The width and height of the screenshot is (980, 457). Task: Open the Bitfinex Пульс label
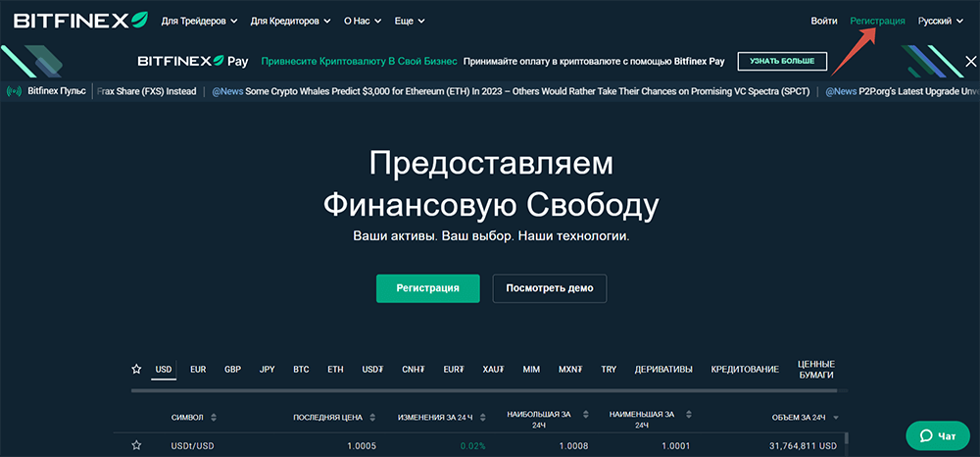[58, 92]
